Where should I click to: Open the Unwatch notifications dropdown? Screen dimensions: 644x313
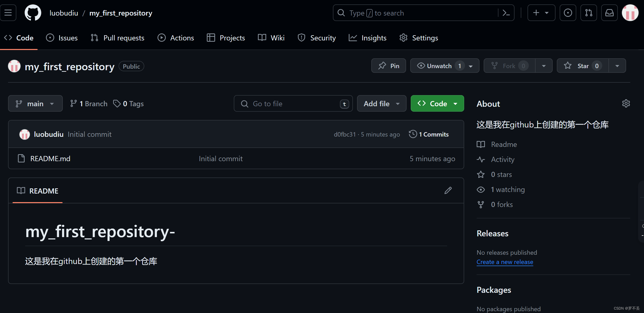pyautogui.click(x=445, y=66)
